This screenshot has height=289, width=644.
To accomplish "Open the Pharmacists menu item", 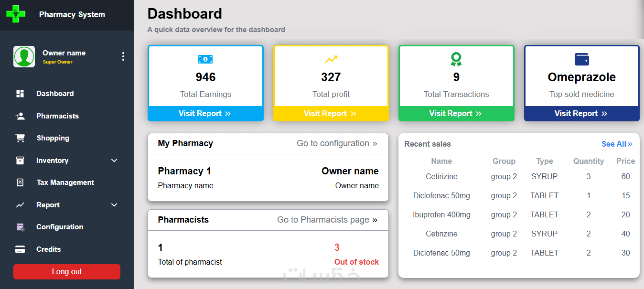I will click(x=57, y=116).
